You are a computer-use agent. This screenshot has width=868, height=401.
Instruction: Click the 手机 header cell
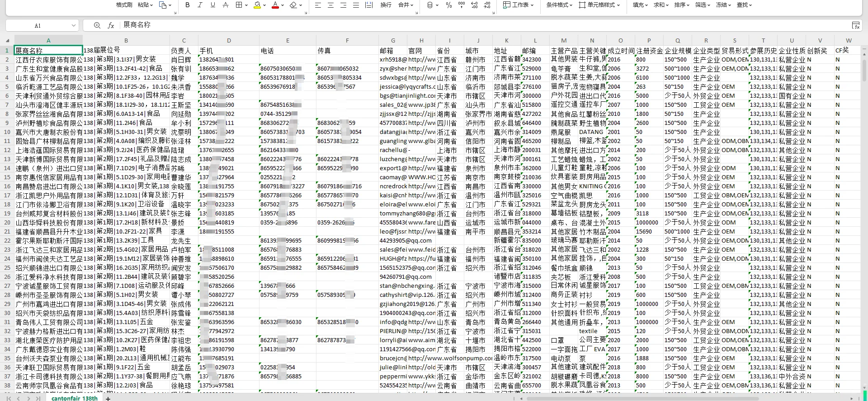click(x=229, y=50)
